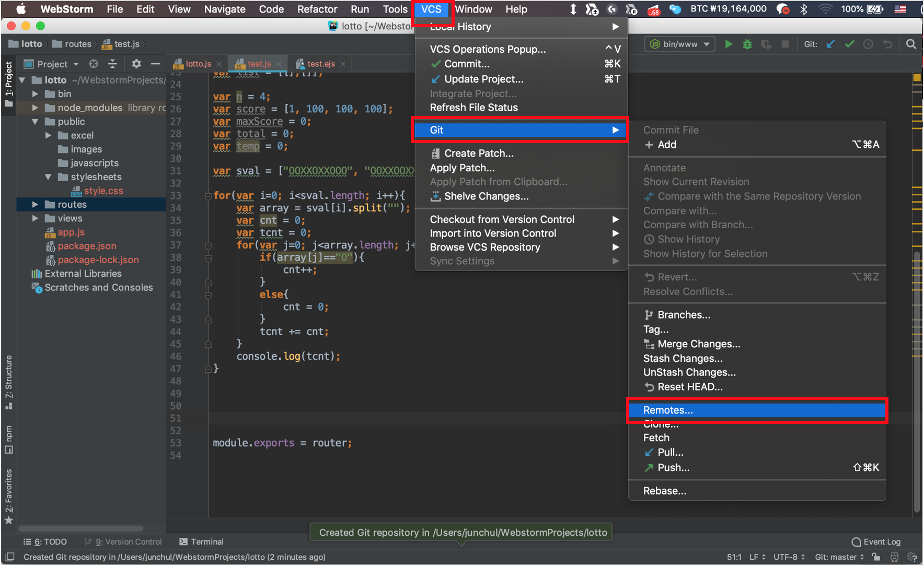Expand the bin folder
924x565 pixels.
coord(35,94)
